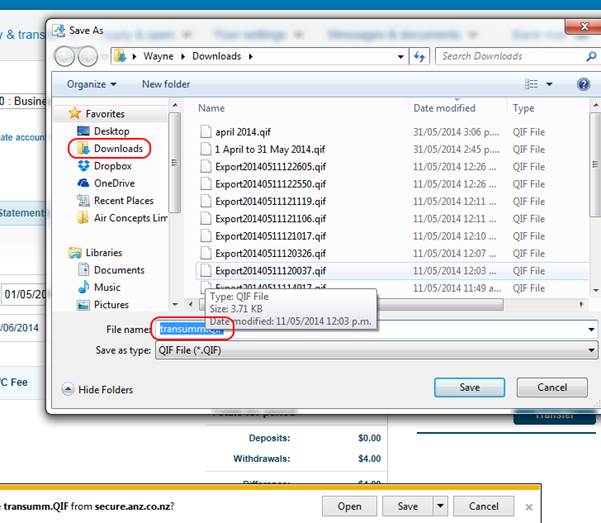The height and width of the screenshot is (523, 601).
Task: Click the refresh arrows icon beside address bar
Action: 420,57
